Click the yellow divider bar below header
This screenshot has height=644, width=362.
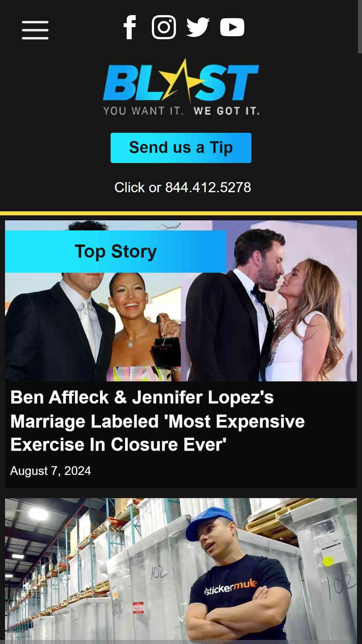point(181,214)
